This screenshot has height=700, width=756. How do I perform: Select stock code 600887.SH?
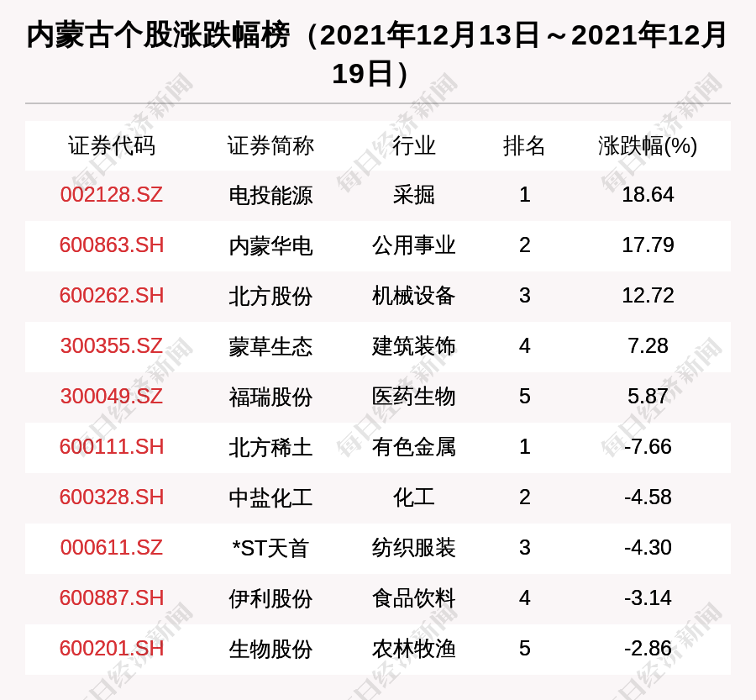point(112,598)
